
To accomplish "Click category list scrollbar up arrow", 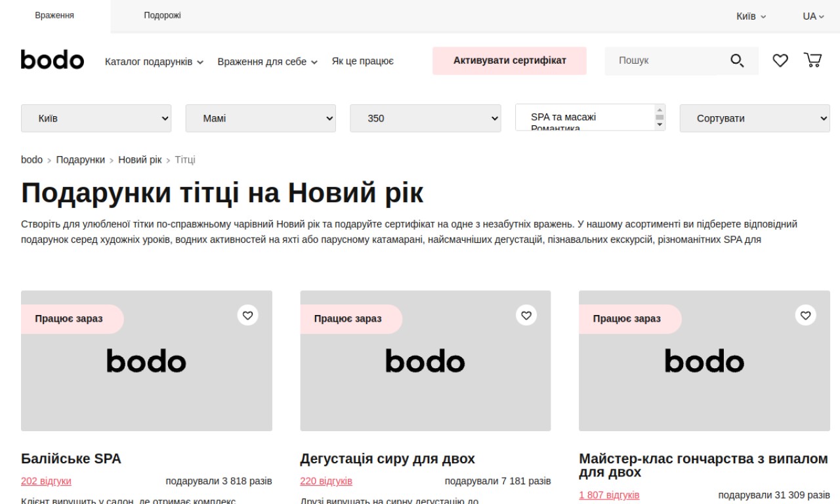I will (660, 110).
